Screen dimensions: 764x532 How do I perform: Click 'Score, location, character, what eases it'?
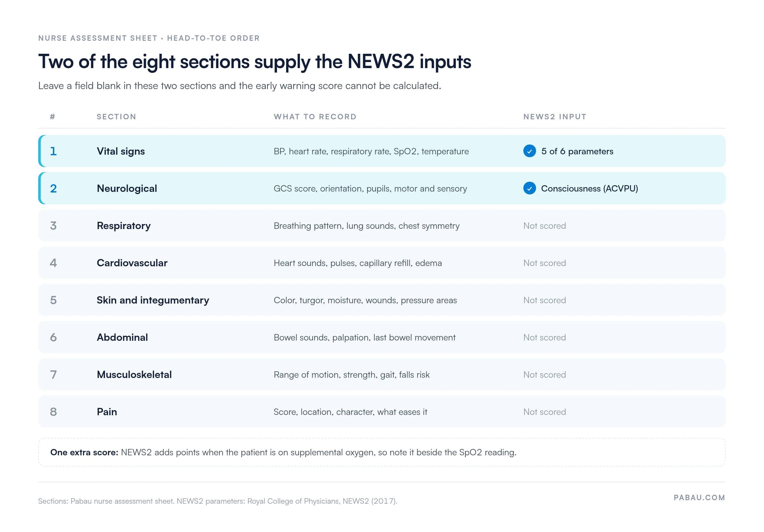(350, 412)
